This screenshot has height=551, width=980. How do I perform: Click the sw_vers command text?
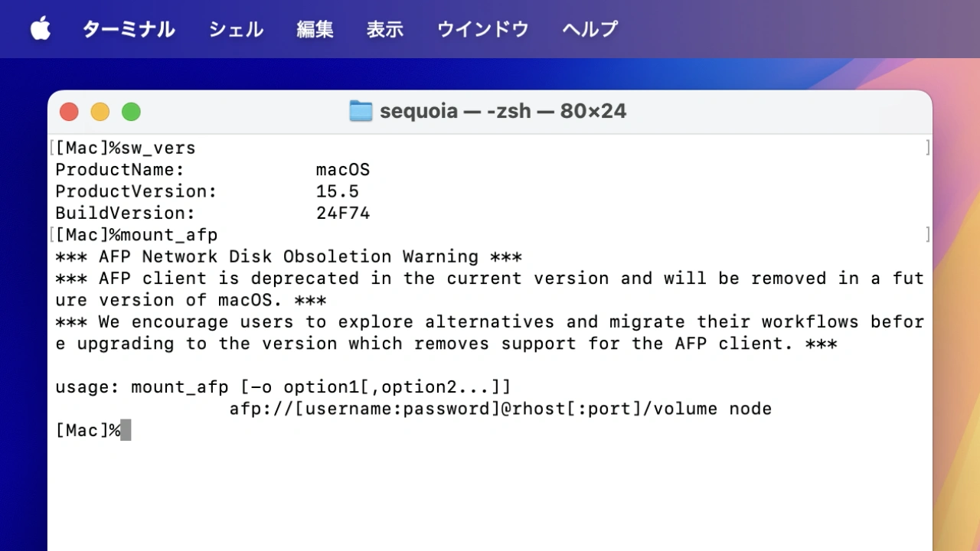[x=158, y=148]
